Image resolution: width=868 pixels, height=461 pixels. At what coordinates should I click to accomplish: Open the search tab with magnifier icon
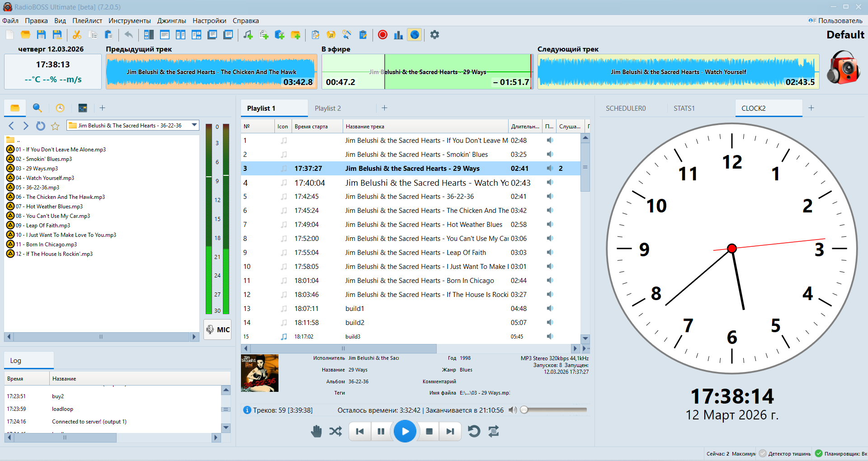click(37, 108)
